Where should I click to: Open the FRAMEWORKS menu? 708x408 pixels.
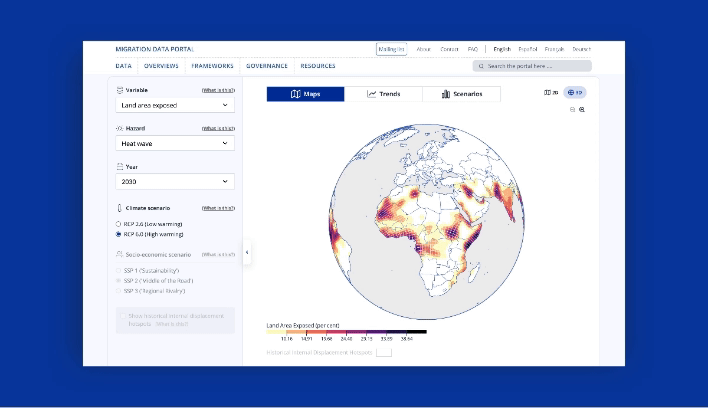[x=212, y=66]
